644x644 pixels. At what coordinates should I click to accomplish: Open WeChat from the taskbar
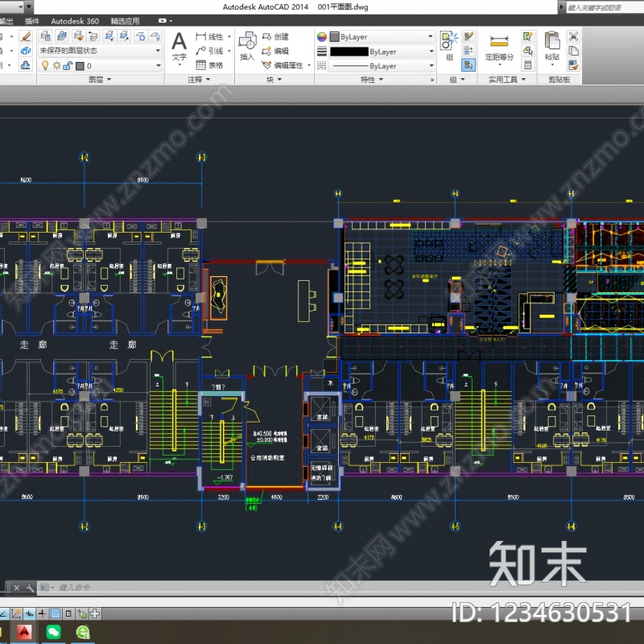tap(54, 632)
